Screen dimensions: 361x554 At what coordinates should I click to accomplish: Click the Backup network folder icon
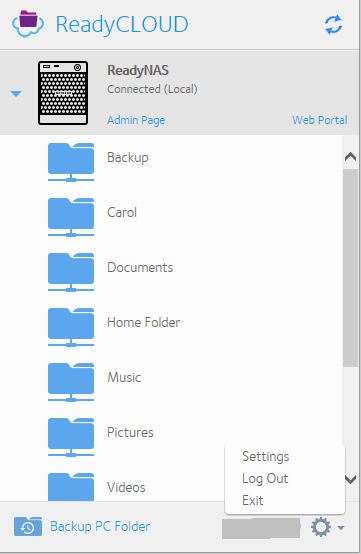pyautogui.click(x=71, y=162)
